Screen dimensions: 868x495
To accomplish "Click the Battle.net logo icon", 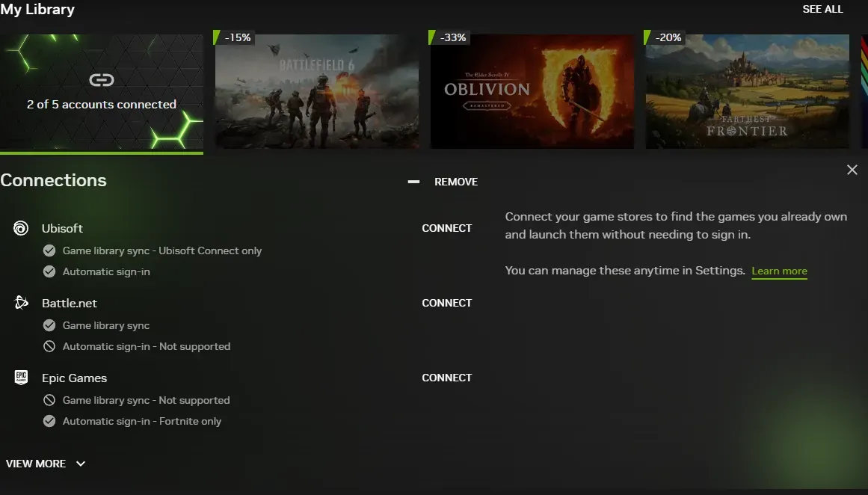I will (x=21, y=303).
